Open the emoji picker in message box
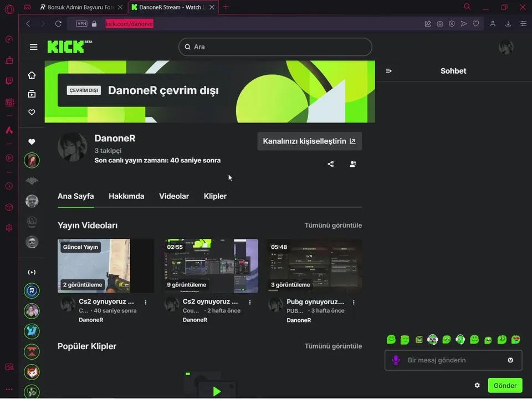532x399 pixels. 510,360
